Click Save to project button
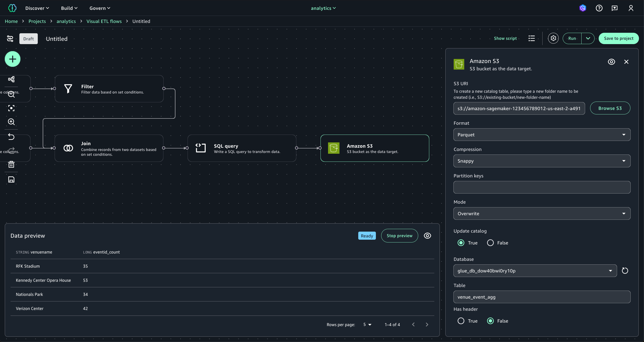 tap(619, 38)
